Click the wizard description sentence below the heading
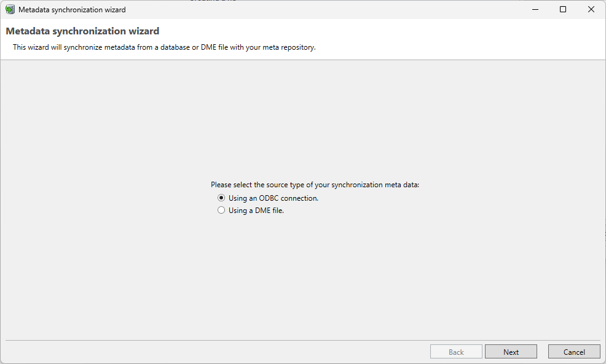 click(163, 47)
